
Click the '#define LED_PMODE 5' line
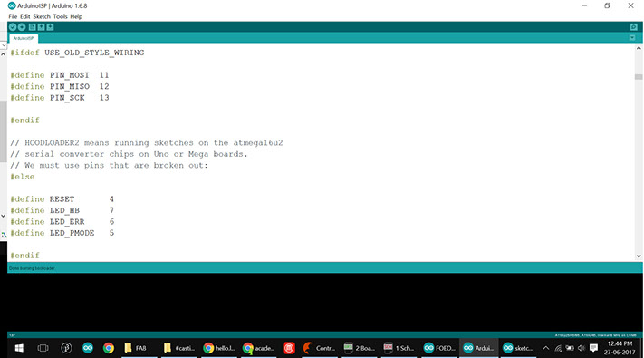tap(62, 233)
